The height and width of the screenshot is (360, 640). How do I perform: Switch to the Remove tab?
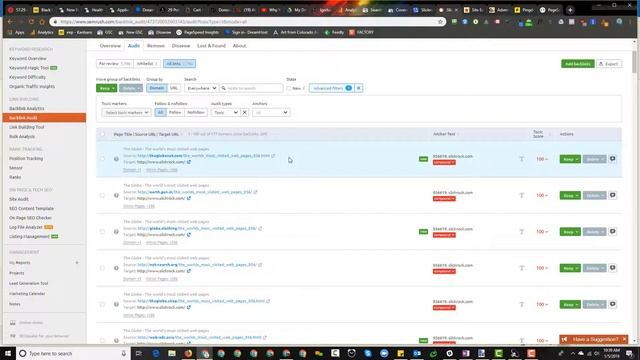click(x=156, y=46)
